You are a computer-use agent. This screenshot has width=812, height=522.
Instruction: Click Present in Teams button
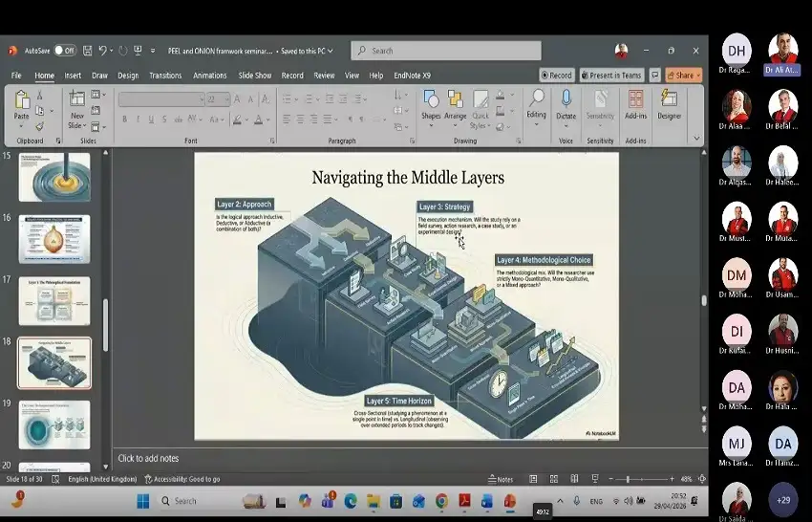tap(611, 76)
